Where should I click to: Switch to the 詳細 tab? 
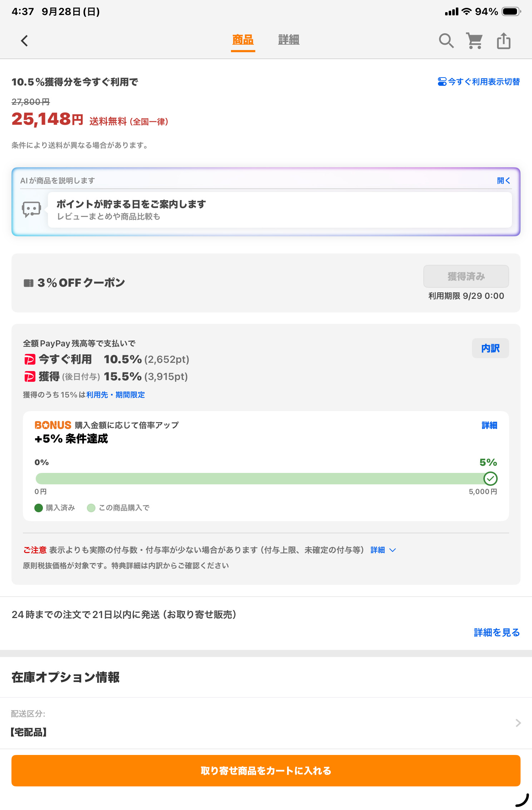pos(289,40)
